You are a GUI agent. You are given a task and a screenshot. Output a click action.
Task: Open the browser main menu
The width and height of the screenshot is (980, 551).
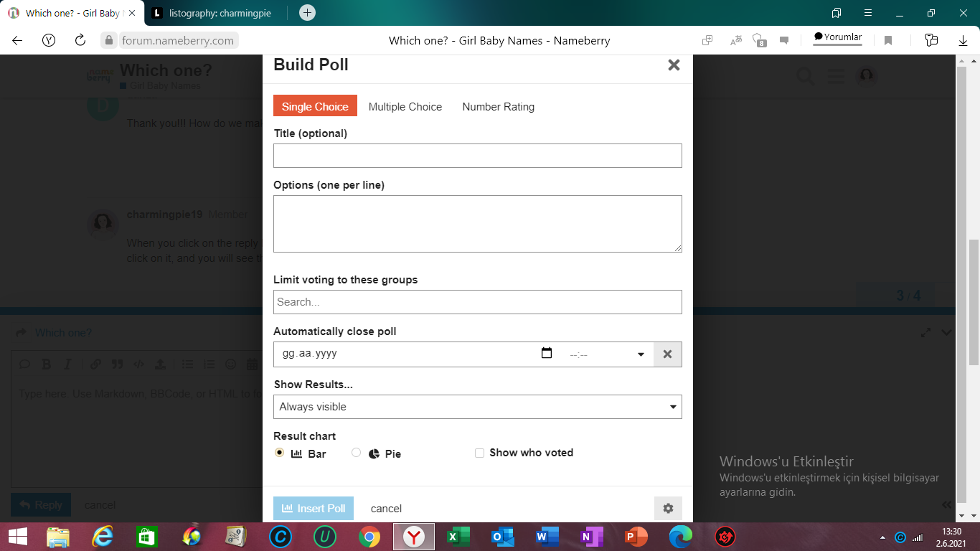click(x=868, y=13)
